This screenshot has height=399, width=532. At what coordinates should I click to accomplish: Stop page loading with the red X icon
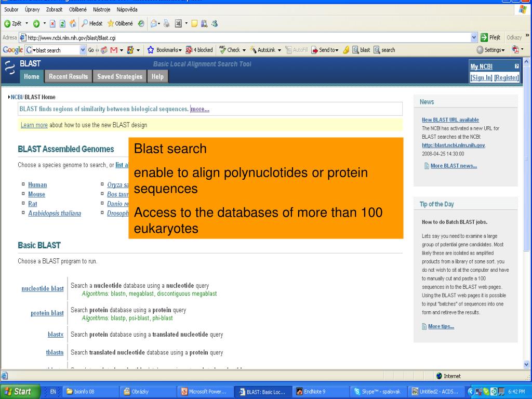(52, 23)
